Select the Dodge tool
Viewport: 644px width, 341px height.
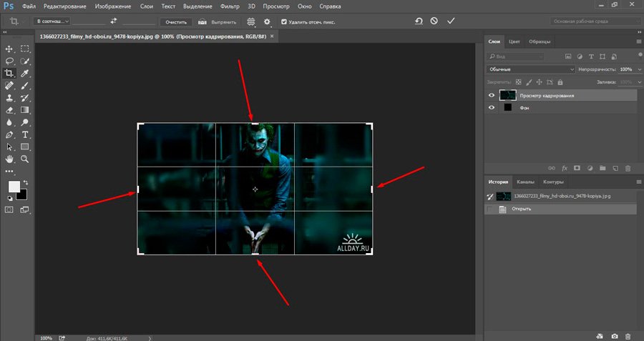[24, 122]
